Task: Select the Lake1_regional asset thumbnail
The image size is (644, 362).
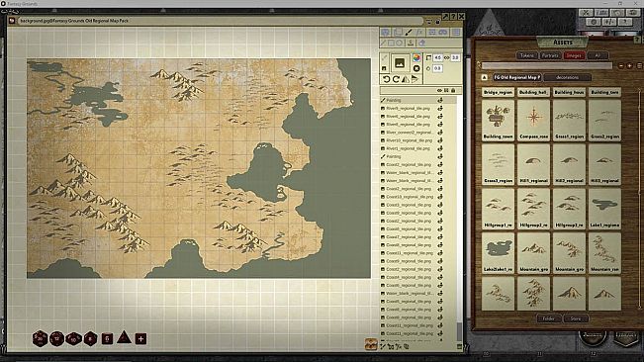Action: (604, 209)
